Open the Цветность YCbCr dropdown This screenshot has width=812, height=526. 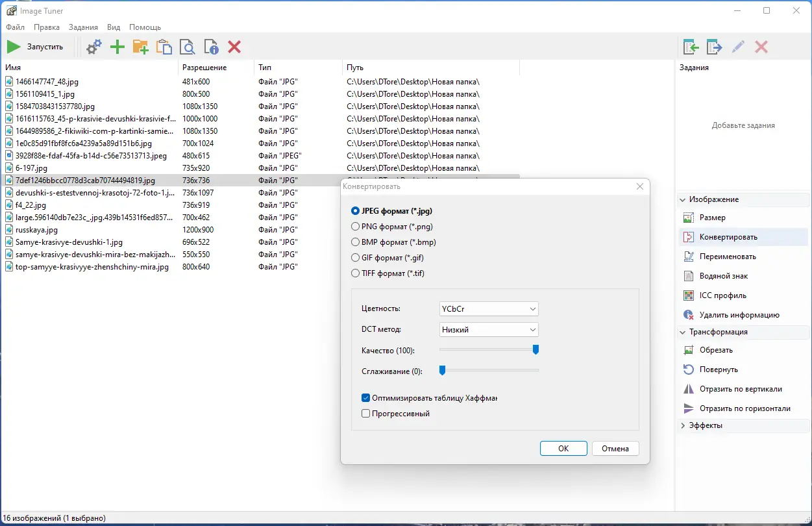(x=489, y=309)
